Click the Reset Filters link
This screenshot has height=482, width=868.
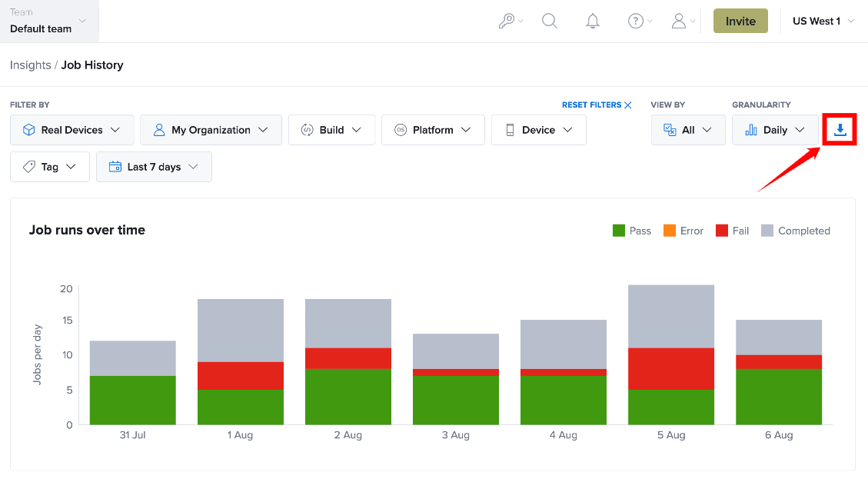[597, 105]
